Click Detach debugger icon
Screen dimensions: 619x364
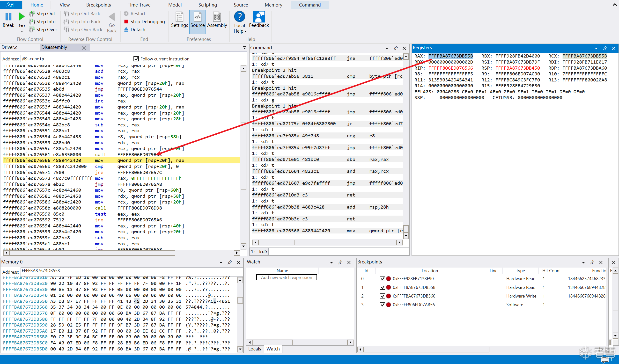pyautogui.click(x=126, y=29)
